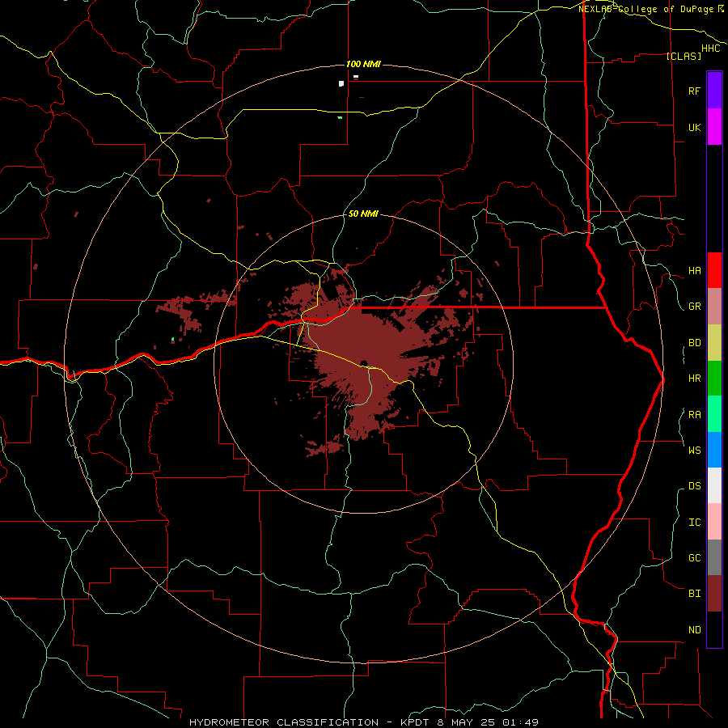Screen dimensions: 728x728
Task: Click the 50 NMI range ring label
Action: (363, 214)
